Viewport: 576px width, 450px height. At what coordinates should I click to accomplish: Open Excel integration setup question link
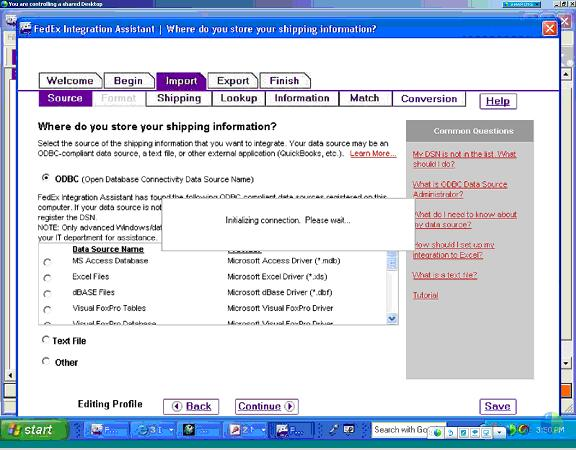454,250
